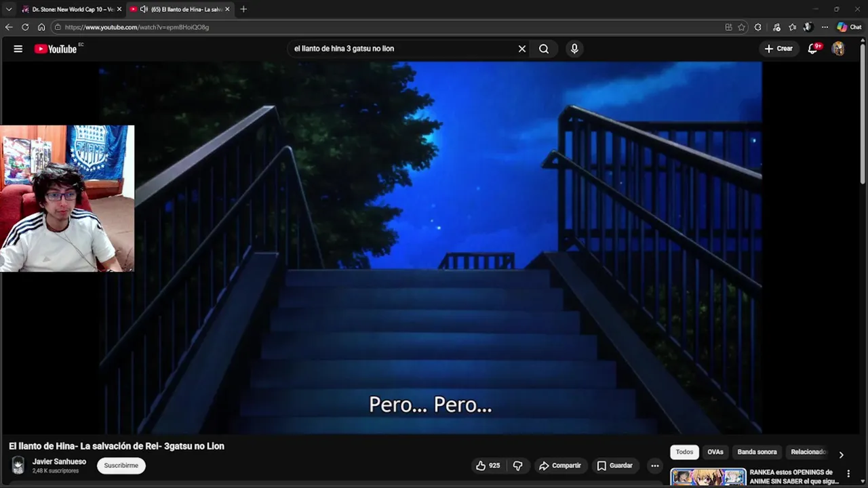Screen dimensions: 868x488
Task: Open more actions ellipsis under video
Action: click(x=654, y=466)
